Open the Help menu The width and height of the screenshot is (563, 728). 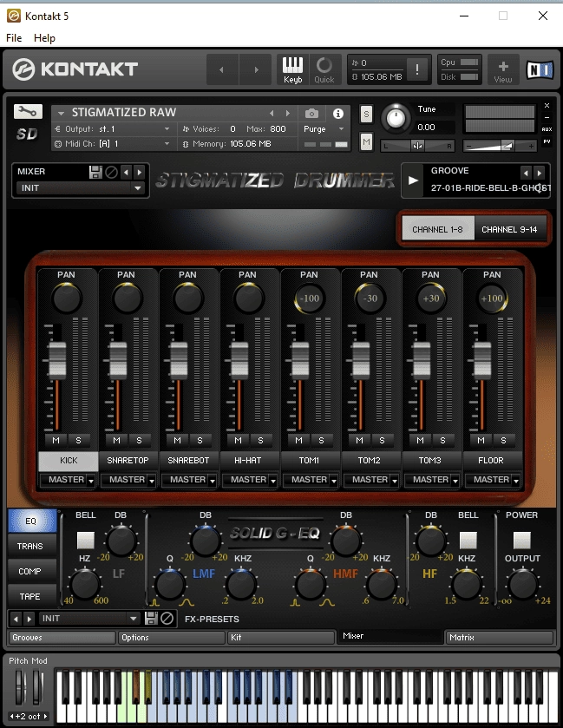(44, 38)
